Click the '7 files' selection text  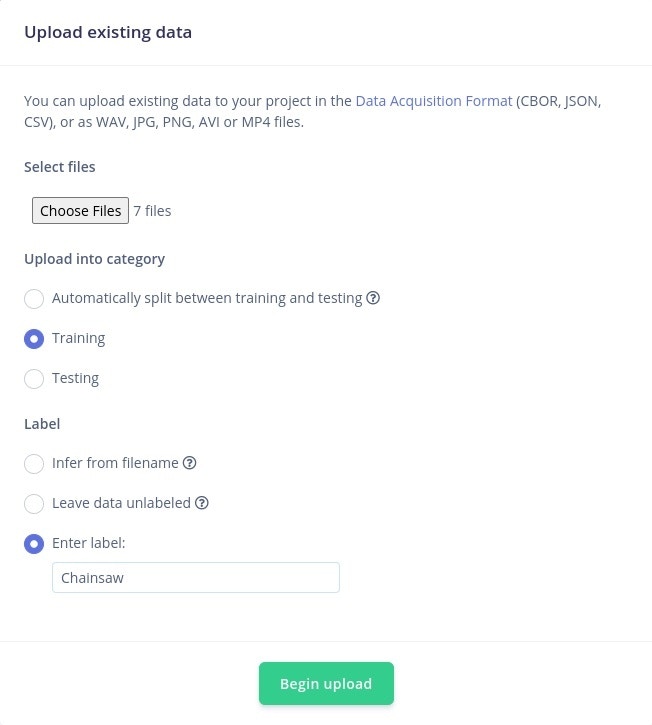tap(152, 211)
